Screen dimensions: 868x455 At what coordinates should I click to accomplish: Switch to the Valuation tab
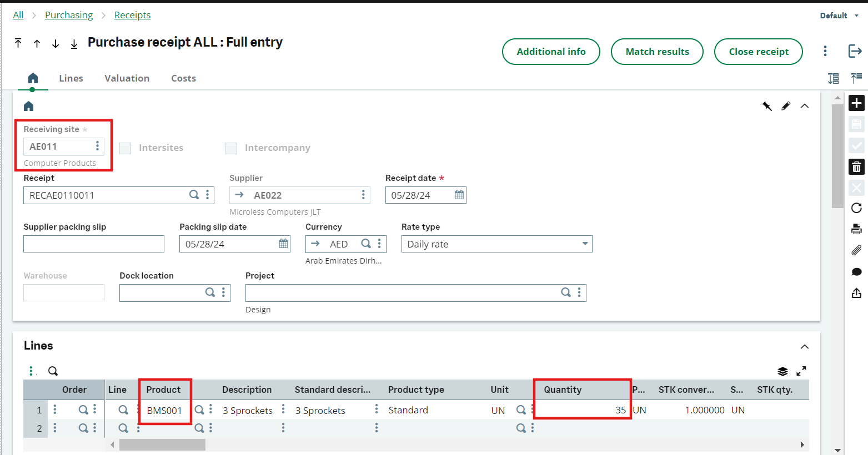pos(127,78)
